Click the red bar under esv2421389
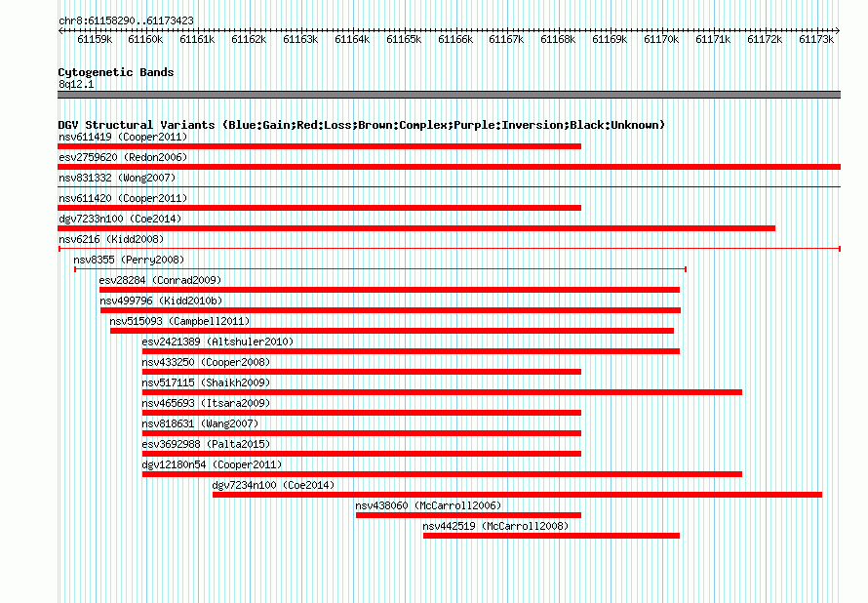Image resolution: width=868 pixels, height=603 pixels. (x=411, y=351)
